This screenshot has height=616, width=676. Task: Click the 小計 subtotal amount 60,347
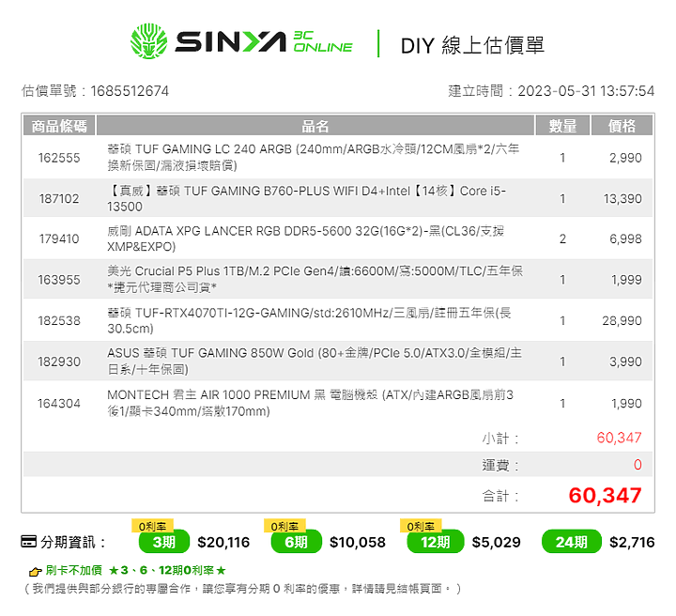tap(619, 438)
